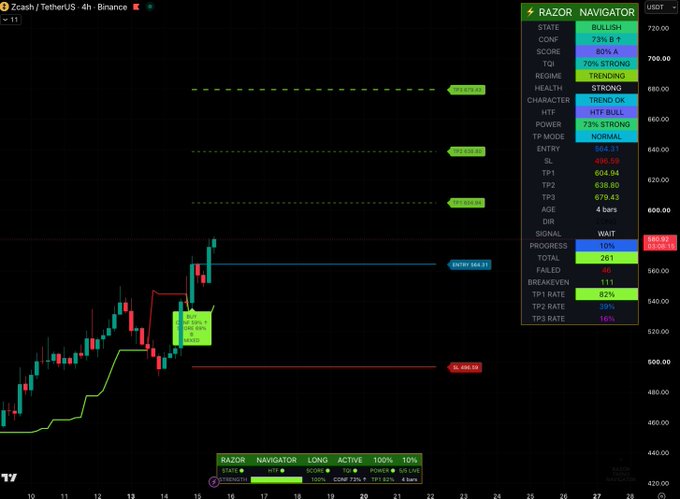Click the current price tag 580.92
Screen dimensions: 680x499
coord(659,242)
